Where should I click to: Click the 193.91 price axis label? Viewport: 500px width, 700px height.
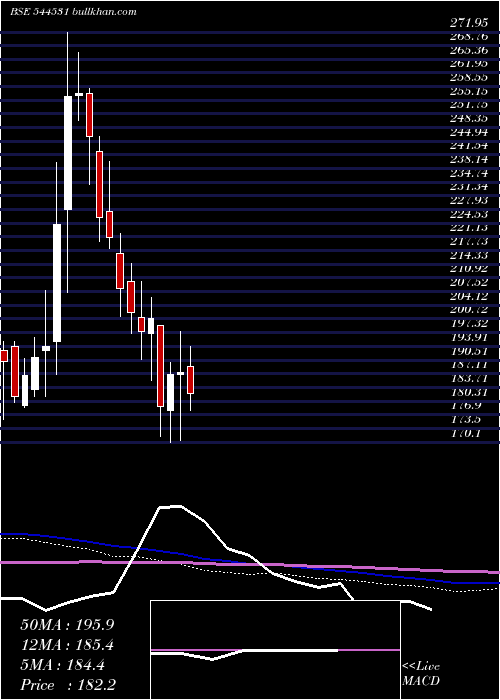468,337
